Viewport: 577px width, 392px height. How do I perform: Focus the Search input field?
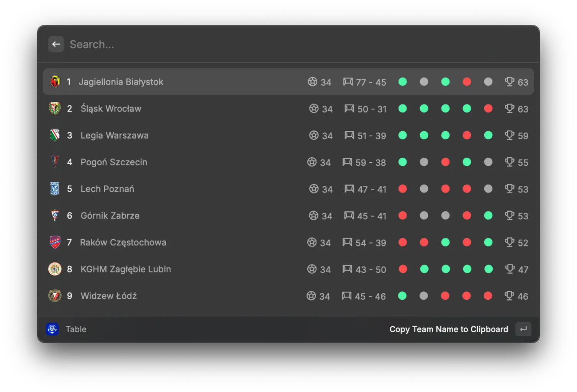point(299,44)
